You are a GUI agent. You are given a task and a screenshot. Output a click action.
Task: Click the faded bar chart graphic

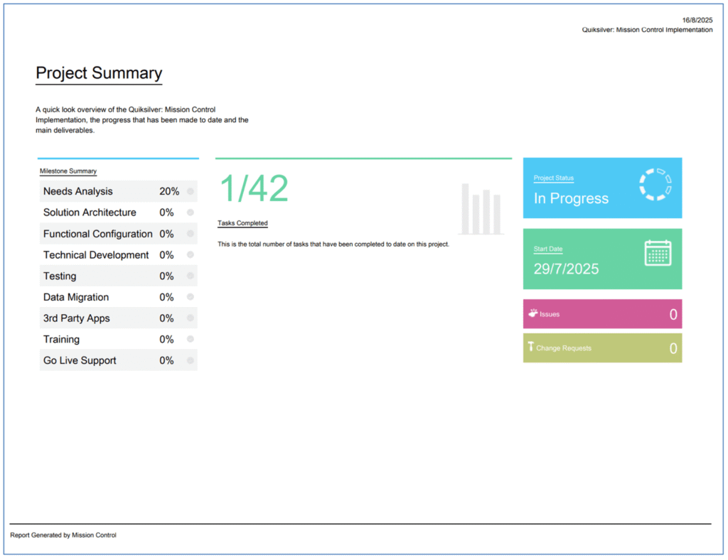pyautogui.click(x=481, y=209)
